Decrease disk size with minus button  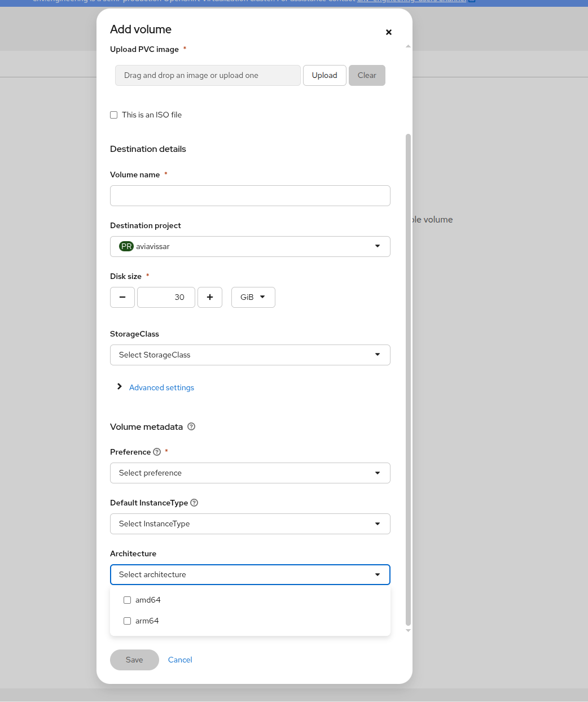pos(122,297)
